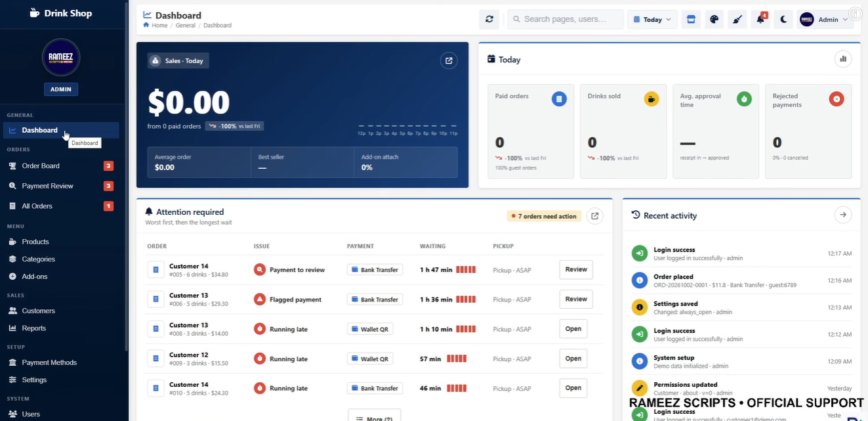
Task: Click the Average order $0.00 tile
Action: [x=199, y=162]
